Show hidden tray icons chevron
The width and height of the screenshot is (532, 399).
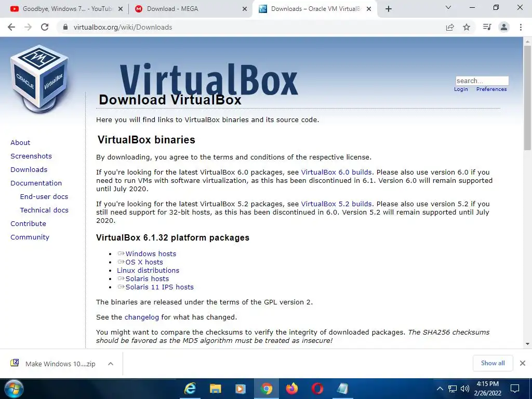(440, 389)
